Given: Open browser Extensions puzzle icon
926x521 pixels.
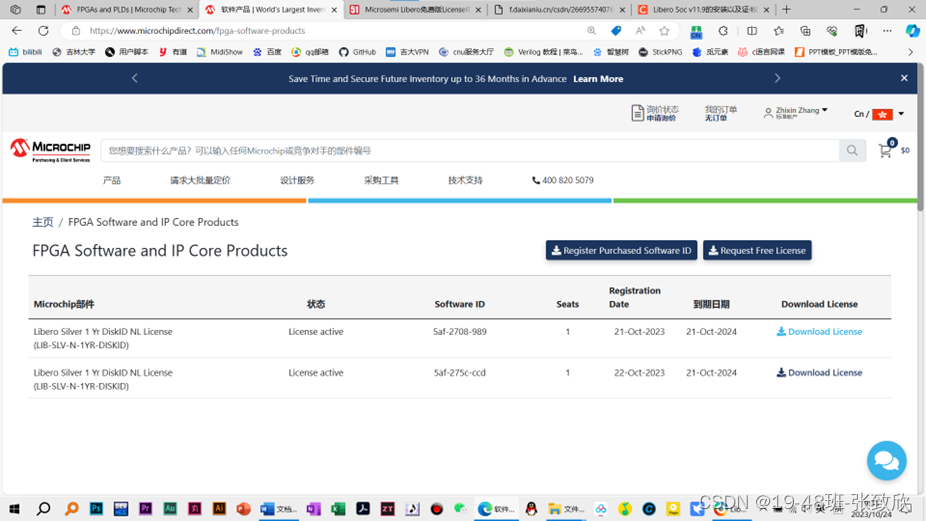Looking at the screenshot, I should (x=723, y=31).
